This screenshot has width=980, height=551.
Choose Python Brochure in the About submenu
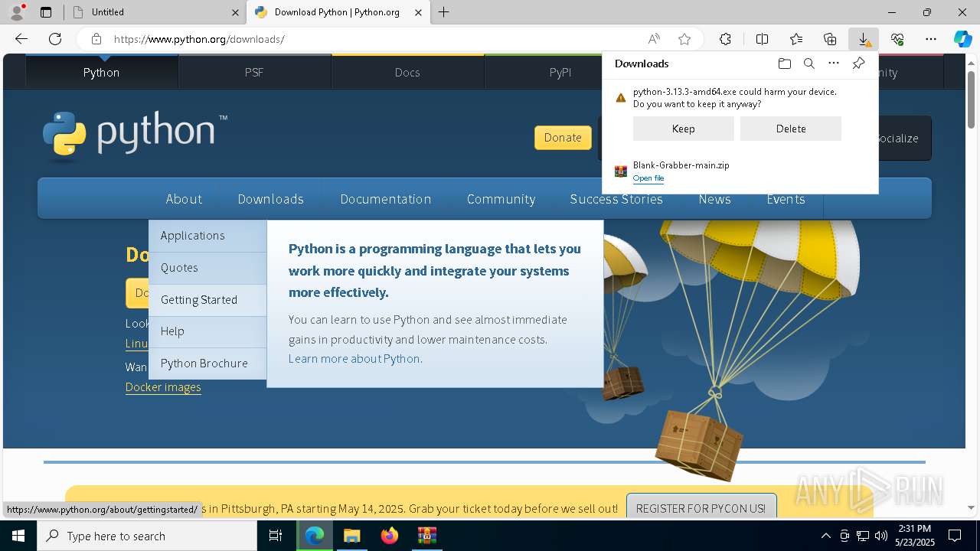tap(207, 364)
